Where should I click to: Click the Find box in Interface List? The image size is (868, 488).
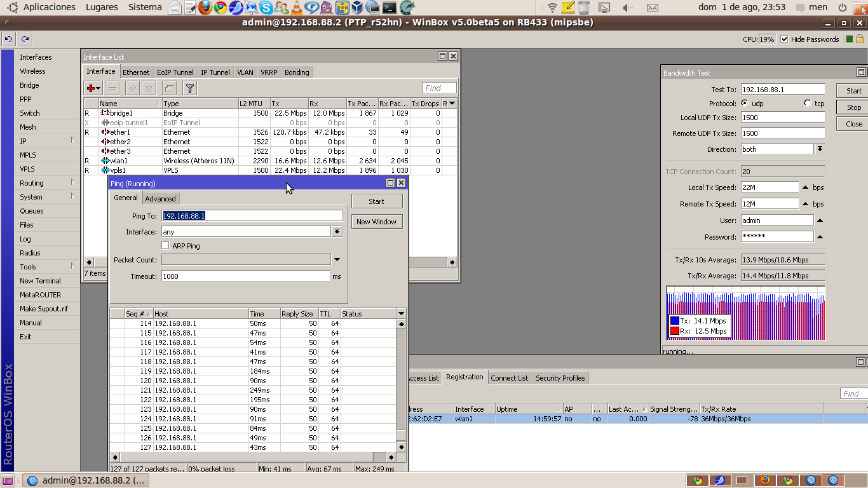point(439,88)
